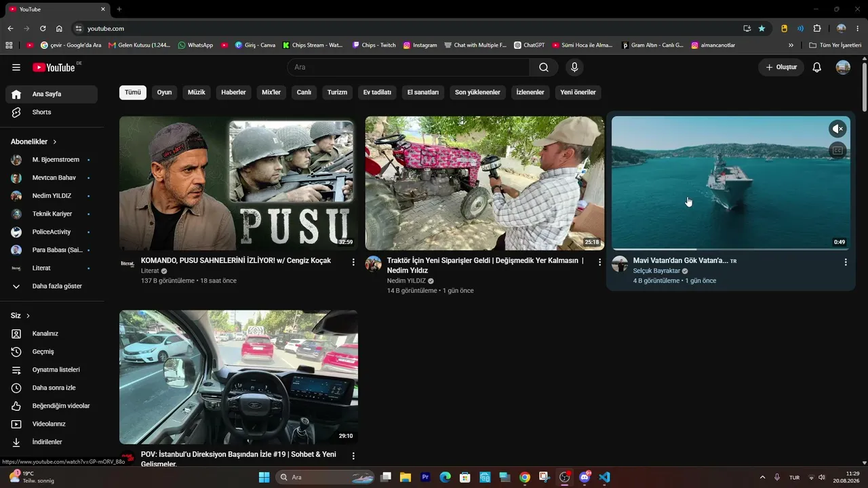Open the WhatsApp bookmark
This screenshot has width=868, height=488.
(195, 45)
